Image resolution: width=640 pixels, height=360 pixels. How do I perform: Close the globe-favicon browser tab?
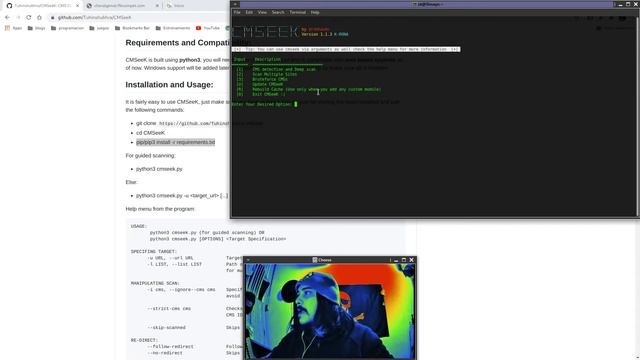pos(157,6)
